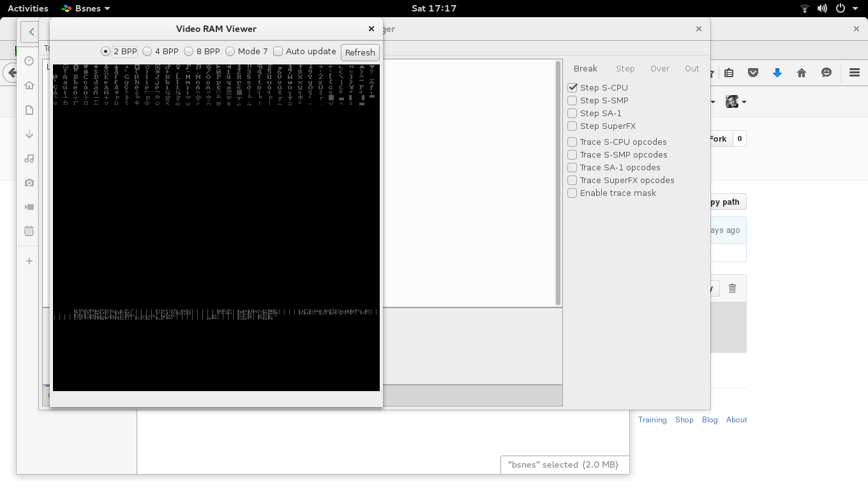This screenshot has height=490, width=868.
Task: Click the VRAM tile display canvas
Action: tap(216, 228)
